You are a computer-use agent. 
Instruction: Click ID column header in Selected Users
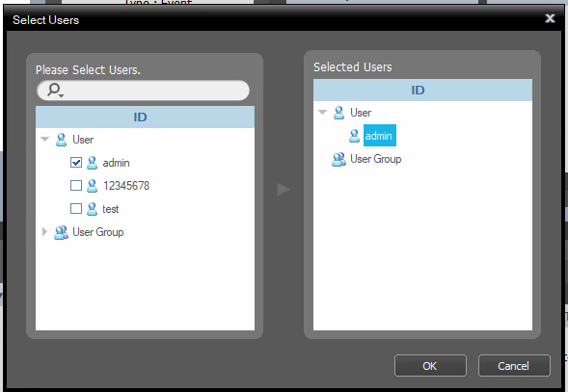click(422, 91)
